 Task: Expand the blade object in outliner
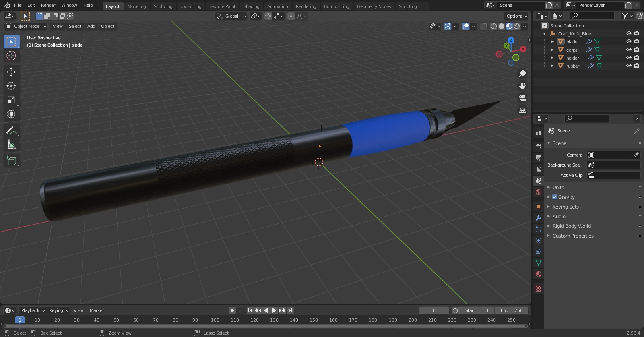coord(553,41)
